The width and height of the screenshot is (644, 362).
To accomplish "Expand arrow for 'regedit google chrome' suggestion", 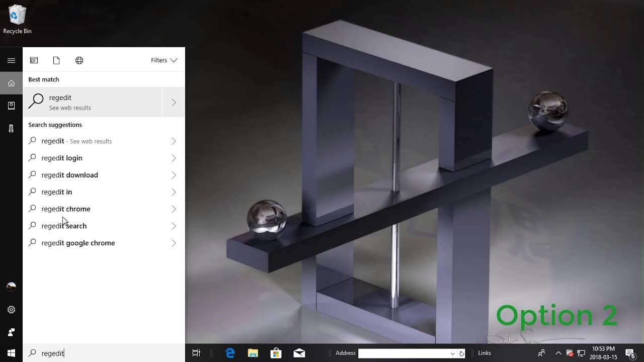I will coord(174,243).
